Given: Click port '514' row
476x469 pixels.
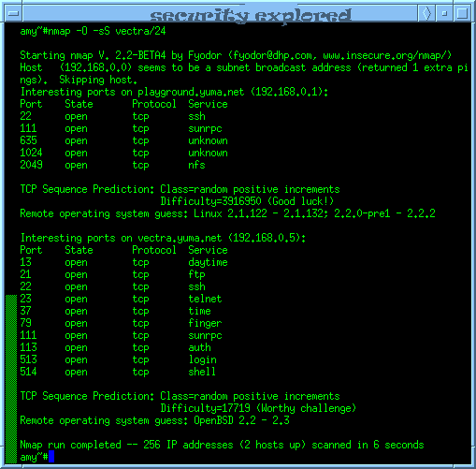Looking at the screenshot, I should (118, 372).
